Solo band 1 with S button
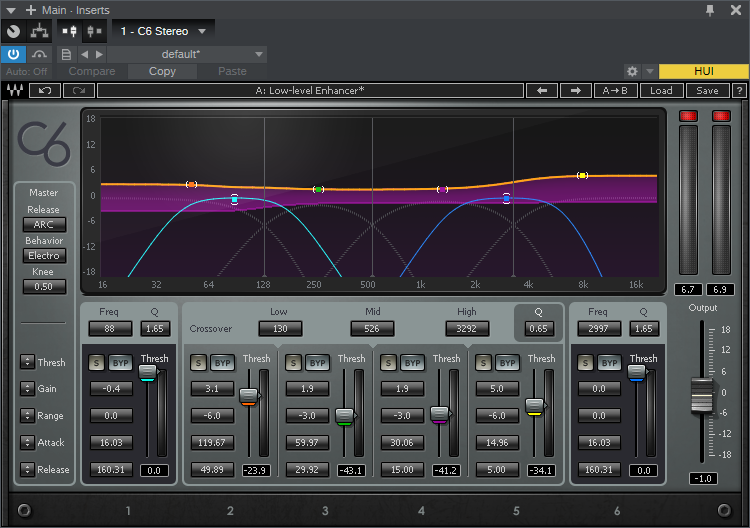The image size is (750, 528). point(96,363)
